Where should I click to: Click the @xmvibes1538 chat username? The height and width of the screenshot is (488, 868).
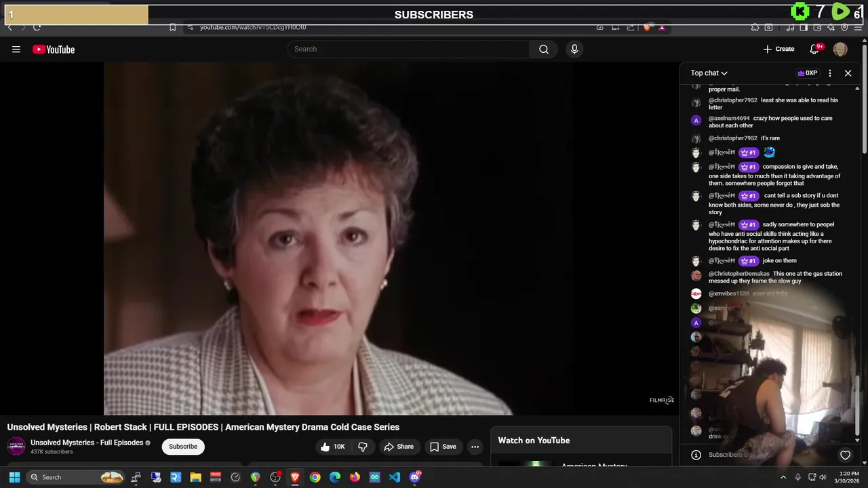coord(729,293)
